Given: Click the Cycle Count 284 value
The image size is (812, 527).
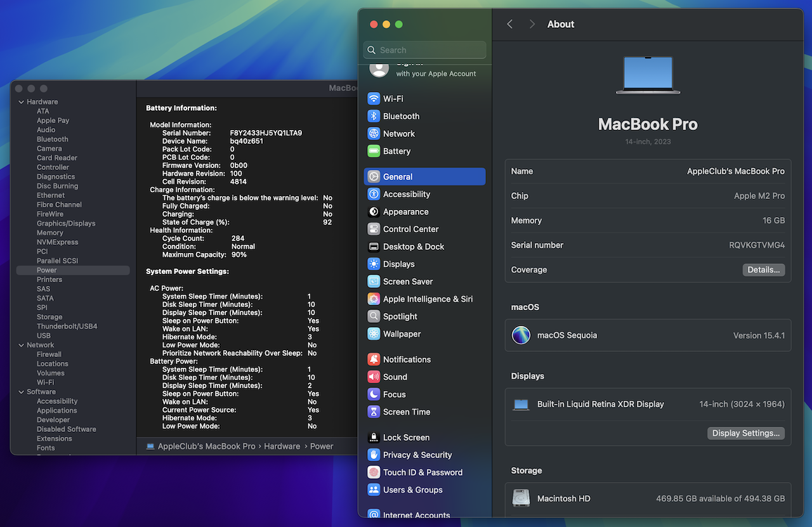Looking at the screenshot, I should tap(237, 238).
